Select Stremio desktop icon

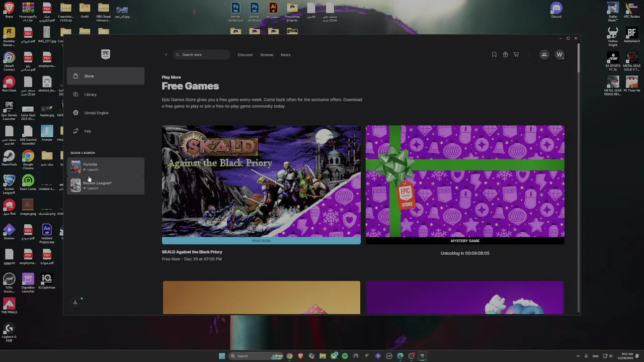[x=9, y=232]
